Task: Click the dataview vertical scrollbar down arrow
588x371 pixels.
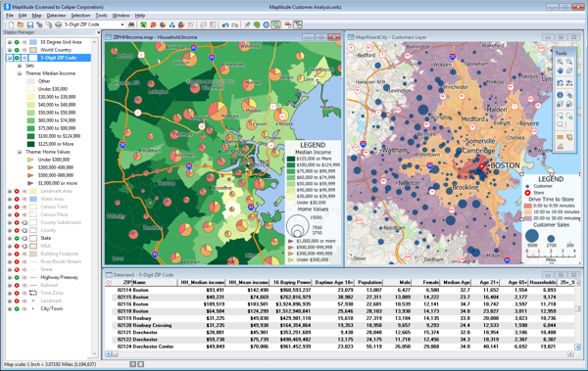Action: pyautogui.click(x=577, y=347)
